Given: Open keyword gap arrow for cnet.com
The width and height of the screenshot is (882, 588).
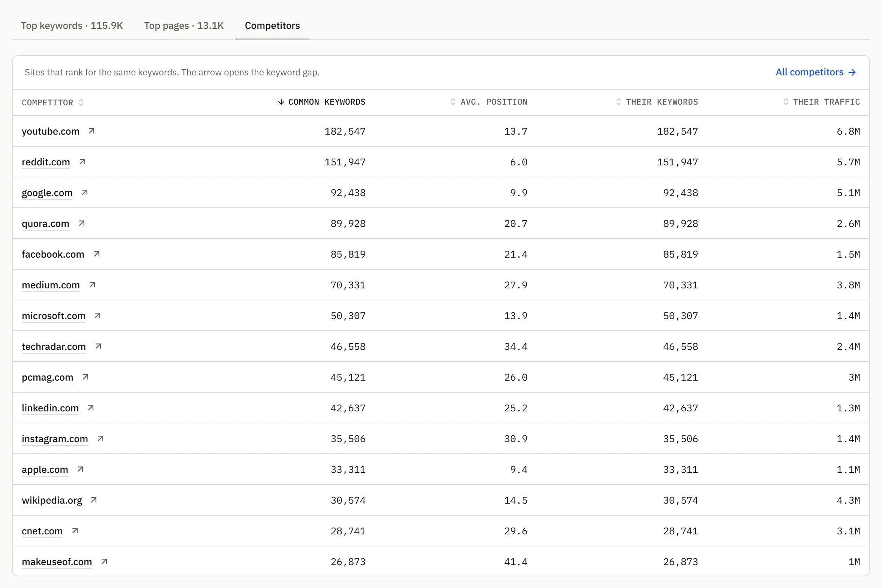Looking at the screenshot, I should [75, 531].
